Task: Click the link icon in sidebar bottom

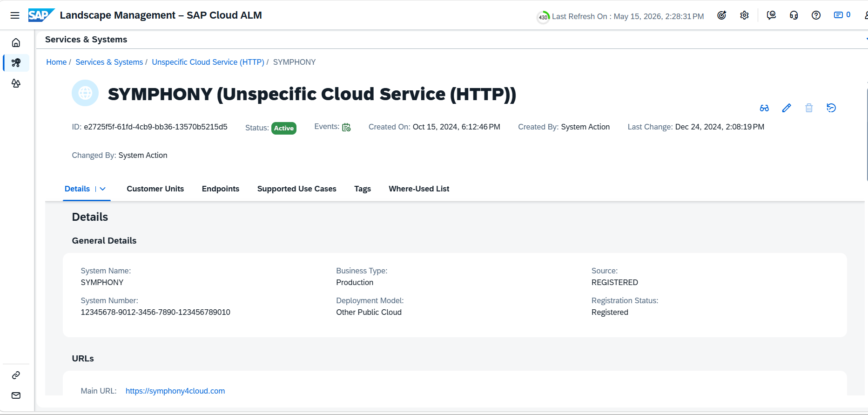Action: (16, 375)
